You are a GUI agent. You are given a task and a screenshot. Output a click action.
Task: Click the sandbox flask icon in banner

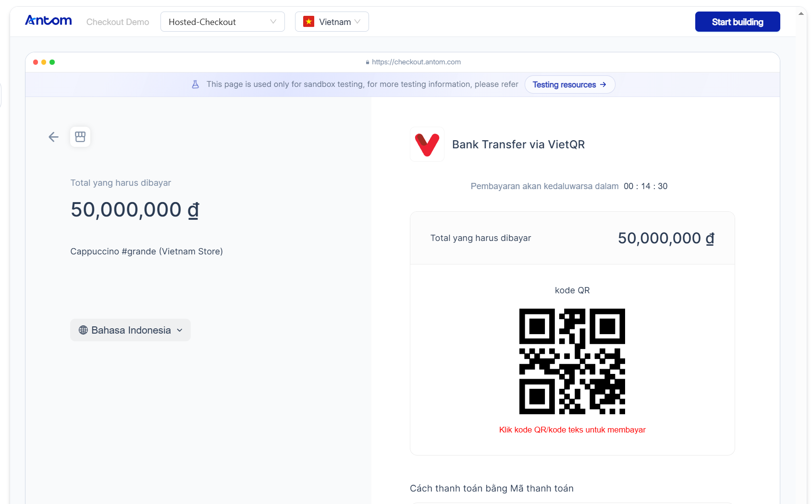pyautogui.click(x=196, y=84)
